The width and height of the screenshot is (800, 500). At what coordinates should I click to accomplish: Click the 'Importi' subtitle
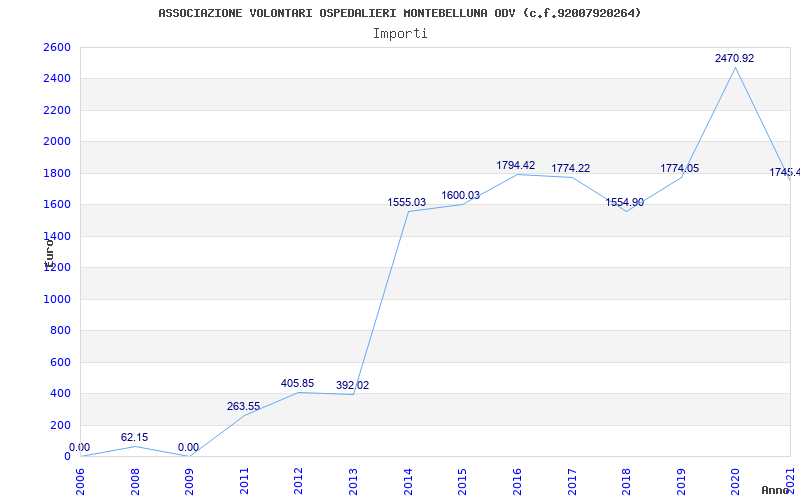400,34
